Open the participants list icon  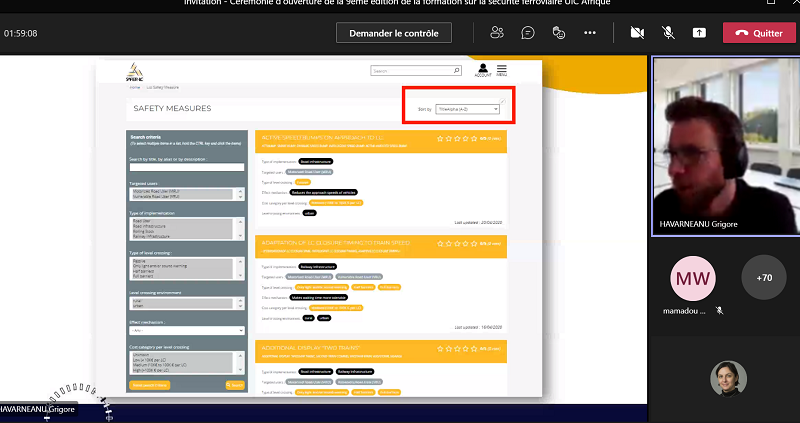(x=497, y=33)
